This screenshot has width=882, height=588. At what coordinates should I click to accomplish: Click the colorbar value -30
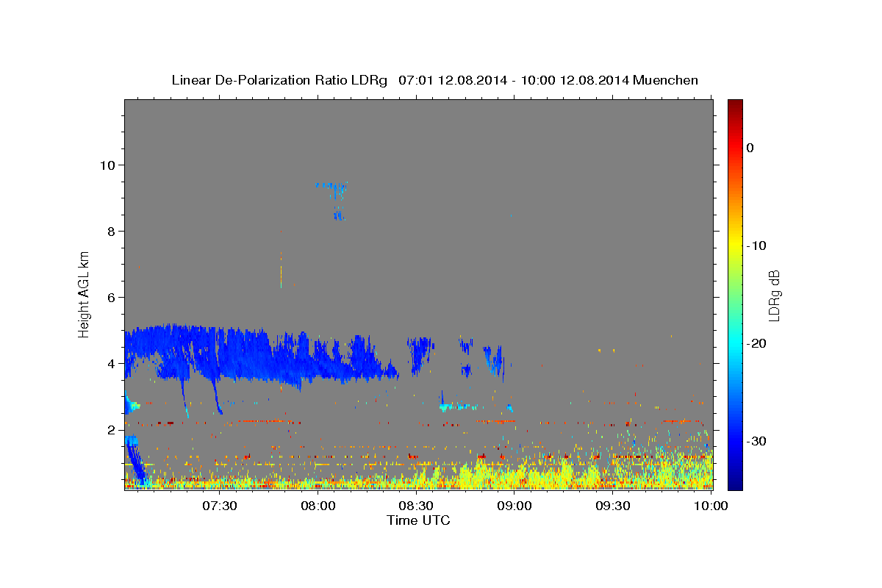(757, 441)
